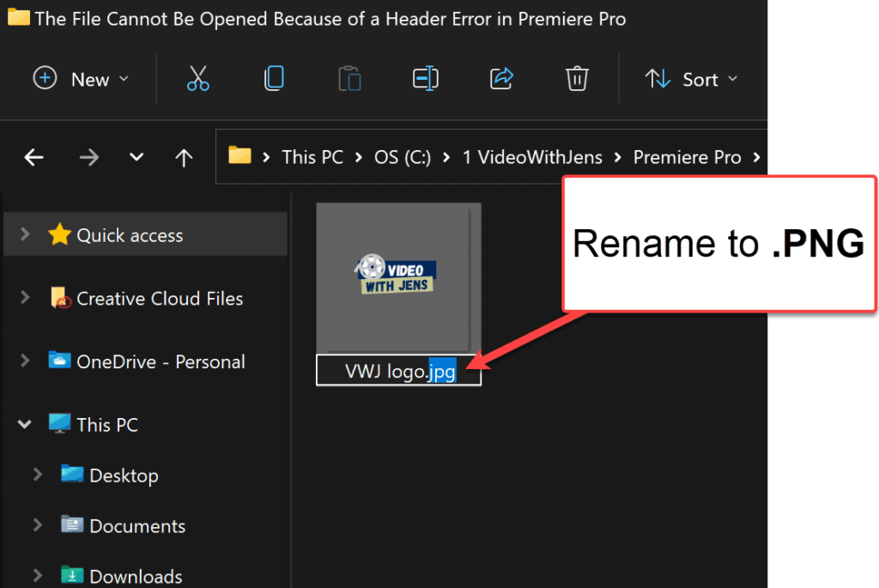Select OS (C:) in the address breadcrumb

403,157
